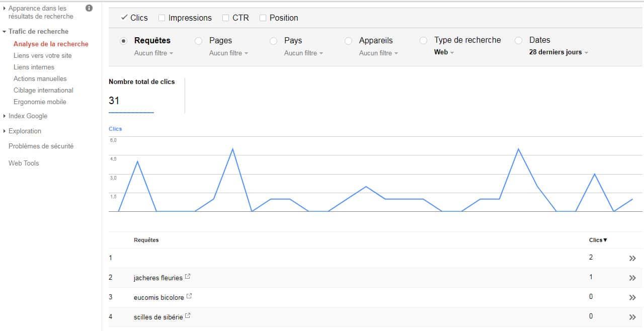Click double-chevron for the first query row
This screenshot has height=331, width=644.
pos(632,258)
